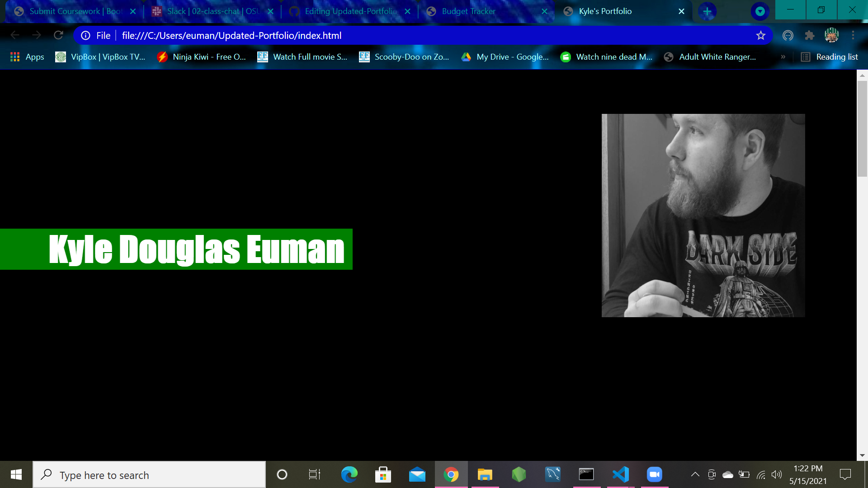Open Visual Studio Code from taskbar
868x488 pixels.
click(620, 474)
